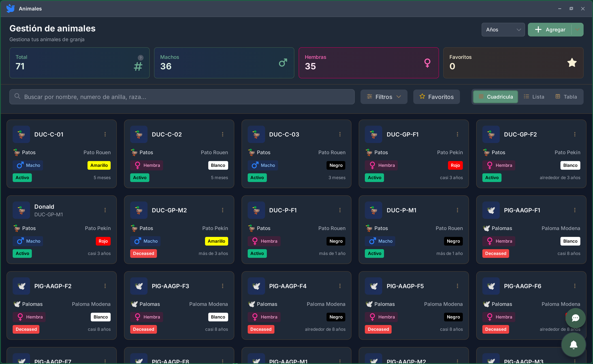Click the Machos stat card
Viewport: 593px width, 364px height.
(x=224, y=63)
